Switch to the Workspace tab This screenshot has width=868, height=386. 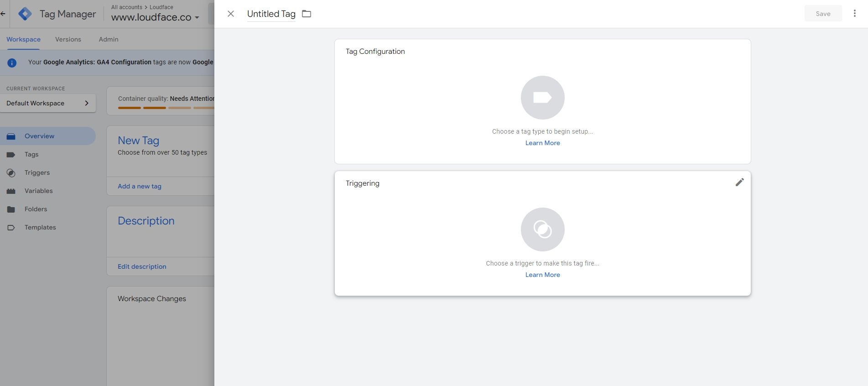tap(23, 39)
